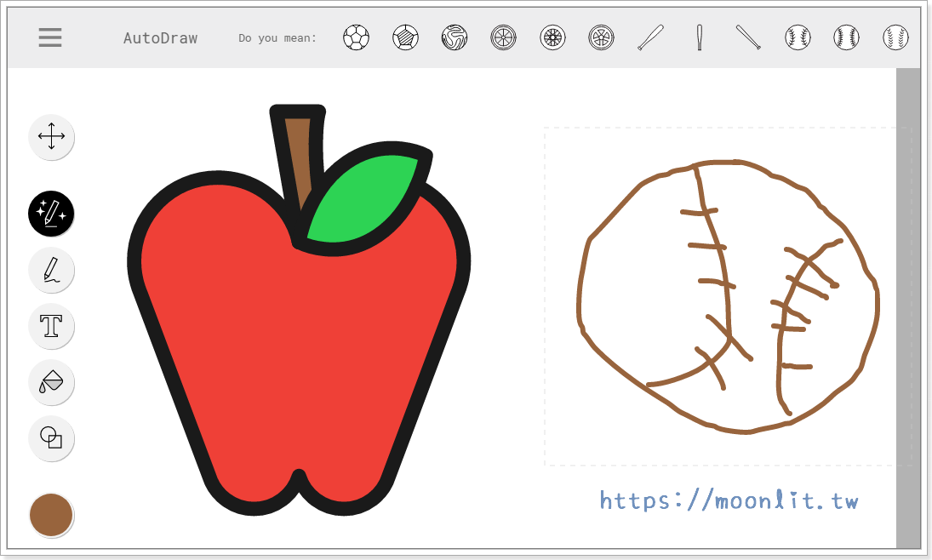Select the freehand Draw pencil tool

tap(52, 270)
